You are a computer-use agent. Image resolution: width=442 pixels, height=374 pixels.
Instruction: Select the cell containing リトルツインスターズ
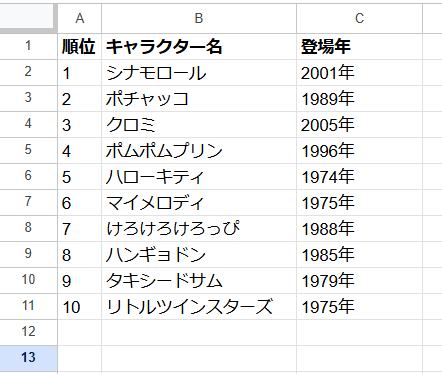click(x=199, y=307)
